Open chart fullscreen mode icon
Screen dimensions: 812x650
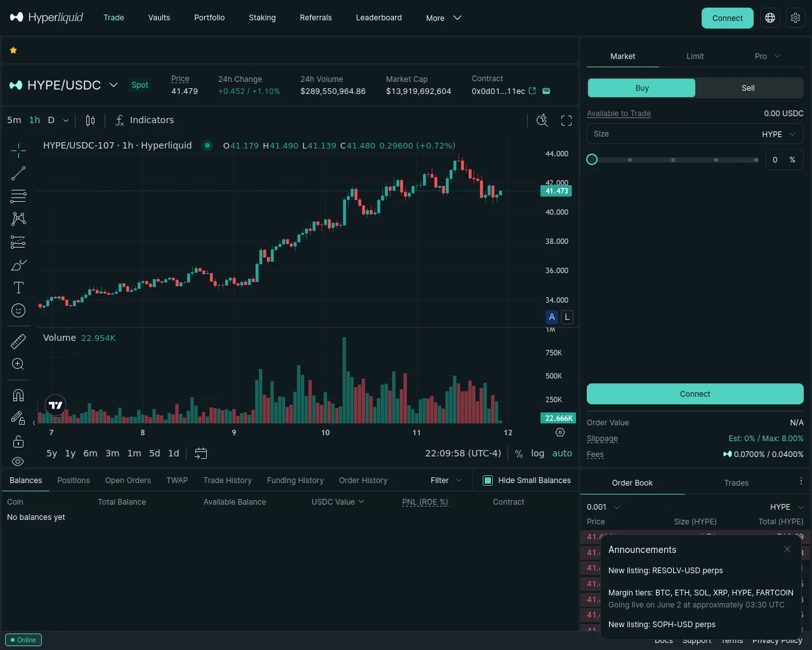(x=566, y=121)
